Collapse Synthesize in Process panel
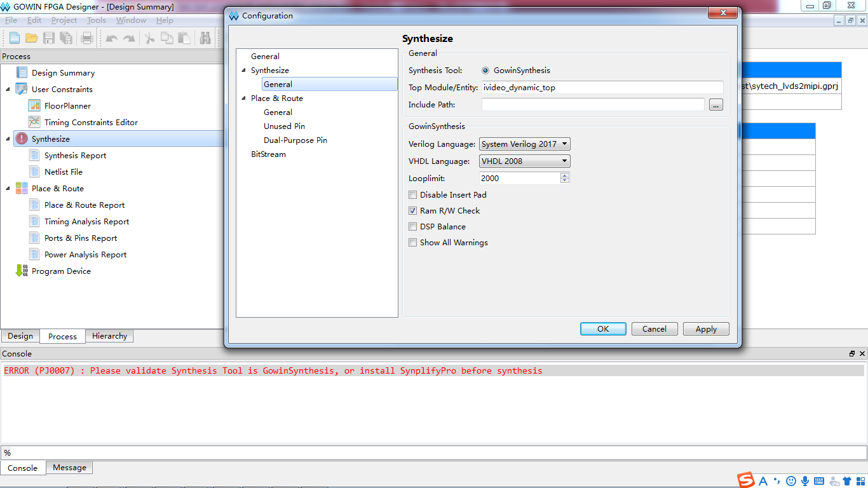 [8, 139]
